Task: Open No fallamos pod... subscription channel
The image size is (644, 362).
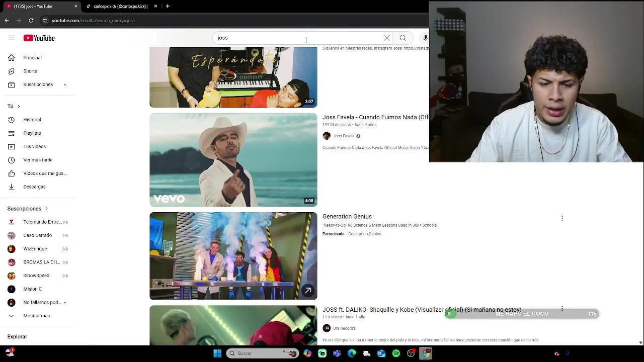Action: pyautogui.click(x=38, y=303)
